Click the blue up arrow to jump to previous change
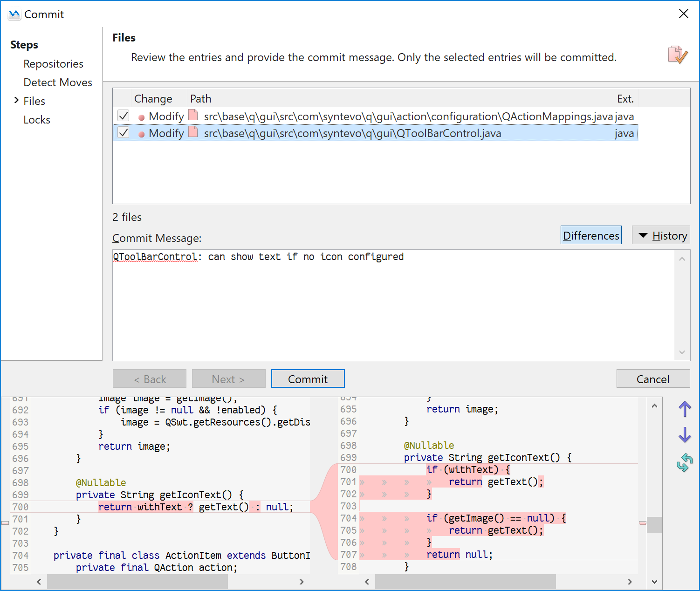Viewport: 700px width, 591px height. tap(685, 409)
